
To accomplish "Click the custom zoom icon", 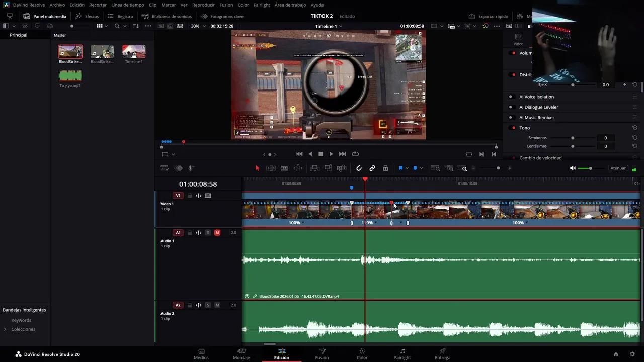I will [463, 168].
